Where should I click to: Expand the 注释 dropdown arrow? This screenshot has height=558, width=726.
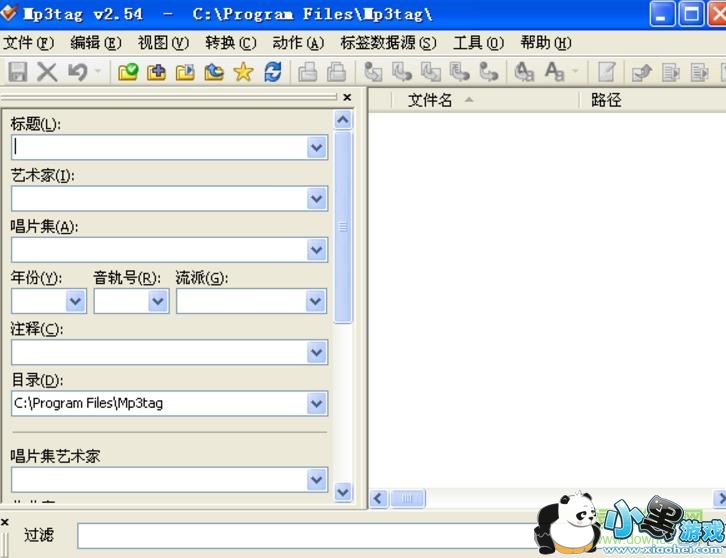click(x=317, y=352)
